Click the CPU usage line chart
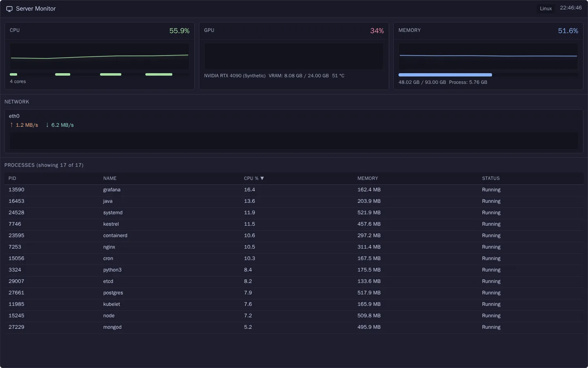The height and width of the screenshot is (368, 588). coord(100,56)
